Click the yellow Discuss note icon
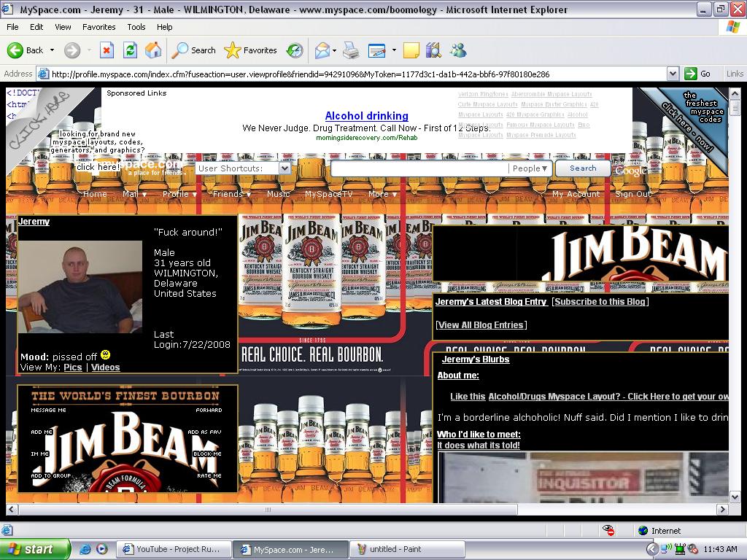747x560 pixels. [411, 50]
